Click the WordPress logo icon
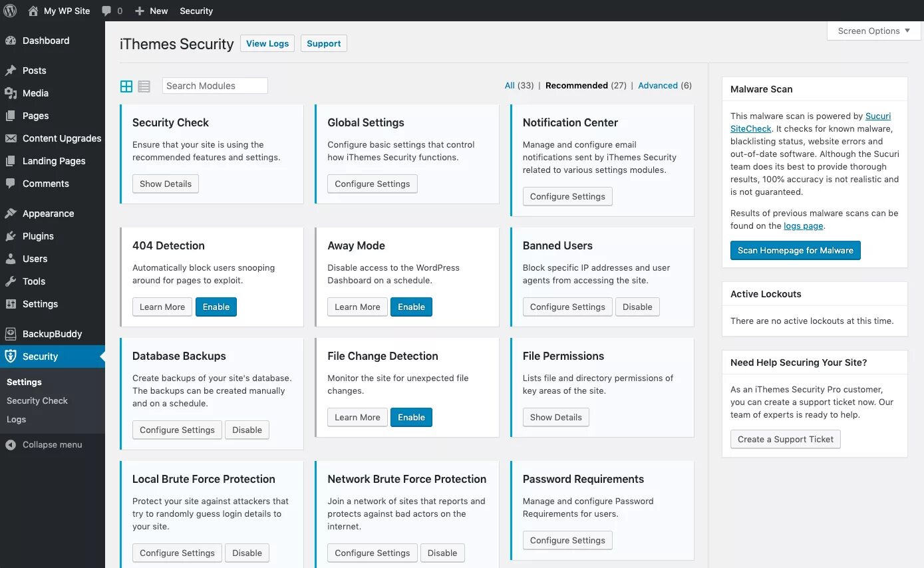Viewport: 924px width, 568px height. 10,11
